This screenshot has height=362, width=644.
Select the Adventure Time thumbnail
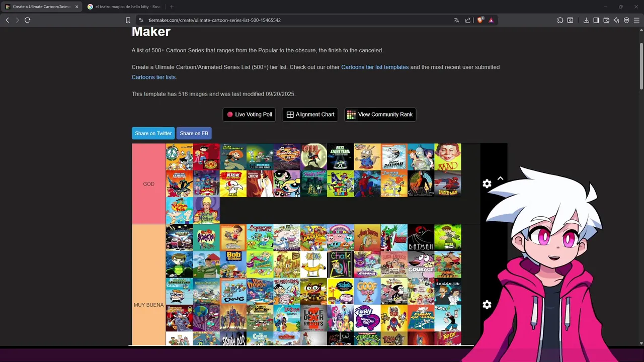click(260, 237)
